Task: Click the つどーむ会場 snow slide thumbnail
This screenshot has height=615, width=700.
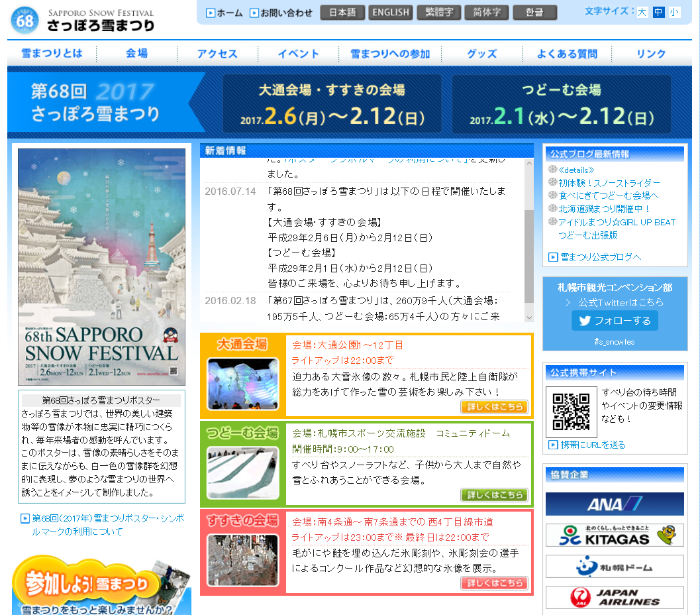Action: pos(243,472)
